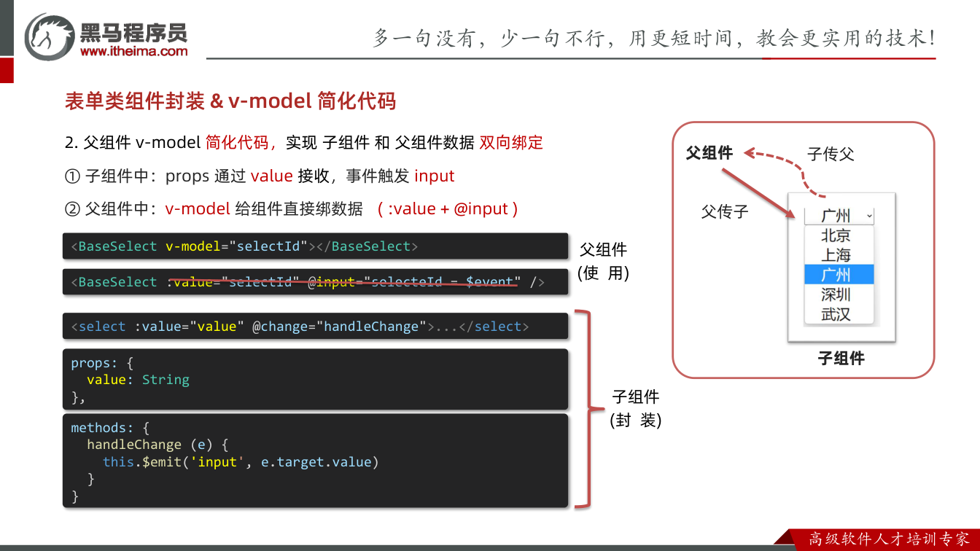Click the red text ( :value + @input )
Image resolution: width=980 pixels, height=551 pixels.
point(448,208)
